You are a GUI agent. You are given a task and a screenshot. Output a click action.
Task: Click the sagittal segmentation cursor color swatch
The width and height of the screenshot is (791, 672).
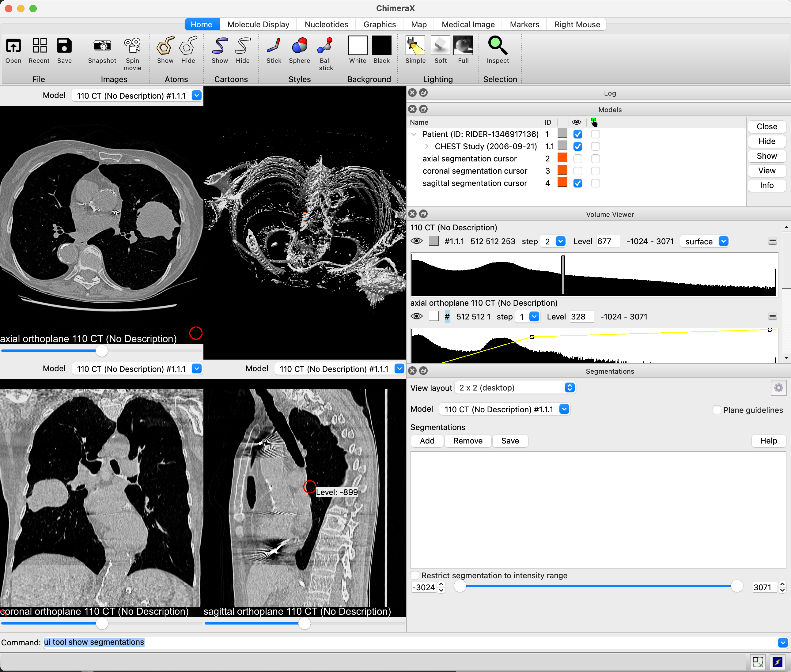pos(562,183)
